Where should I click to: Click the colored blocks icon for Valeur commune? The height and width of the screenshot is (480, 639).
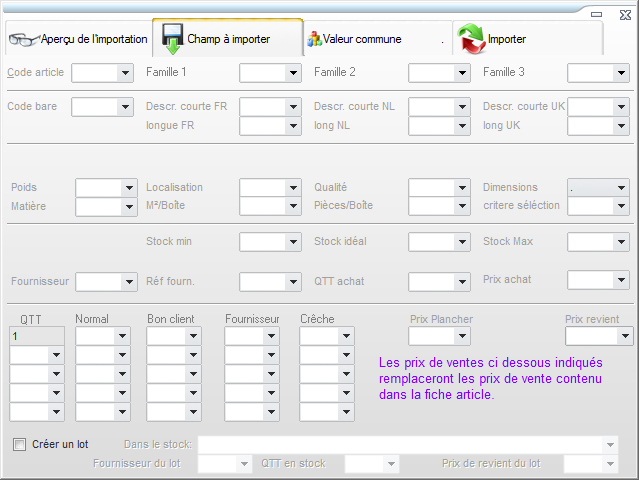click(314, 40)
